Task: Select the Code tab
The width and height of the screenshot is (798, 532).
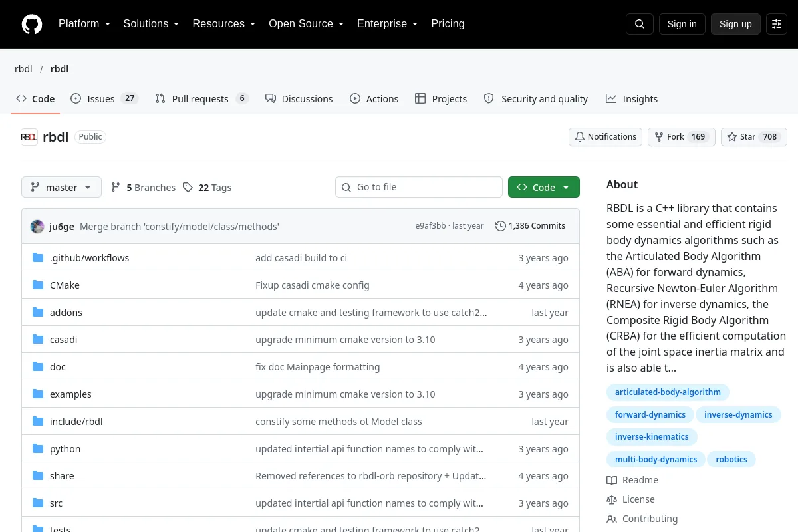Action: click(35, 99)
